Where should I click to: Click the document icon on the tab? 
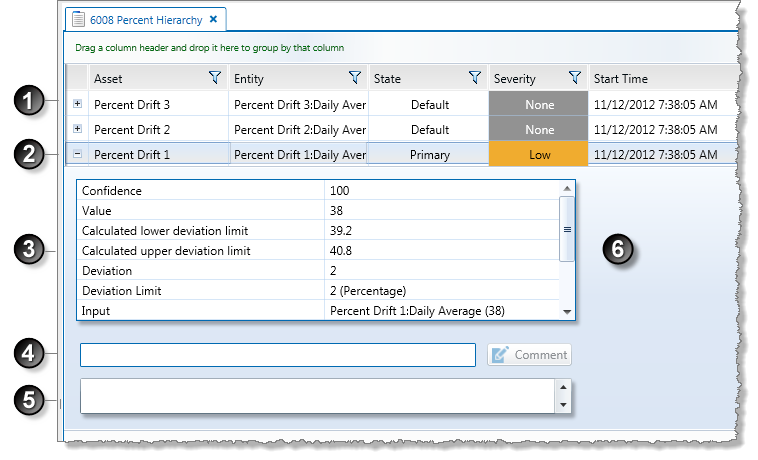tap(78, 19)
